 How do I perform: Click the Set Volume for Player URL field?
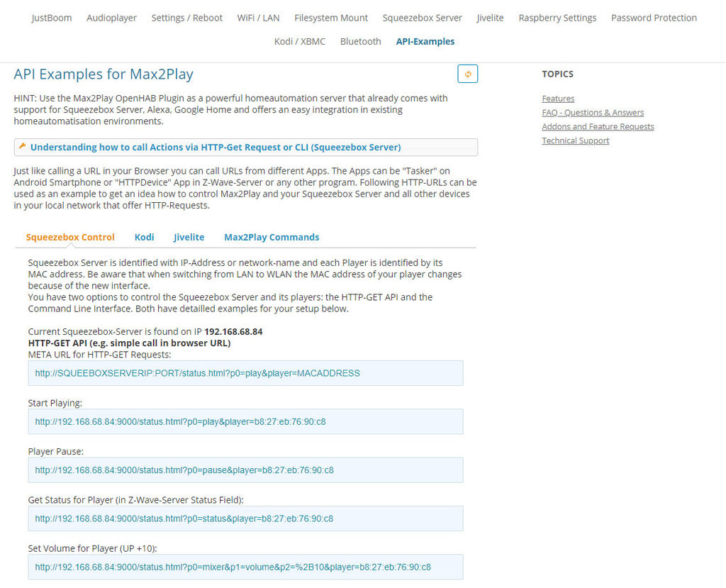coord(245,567)
